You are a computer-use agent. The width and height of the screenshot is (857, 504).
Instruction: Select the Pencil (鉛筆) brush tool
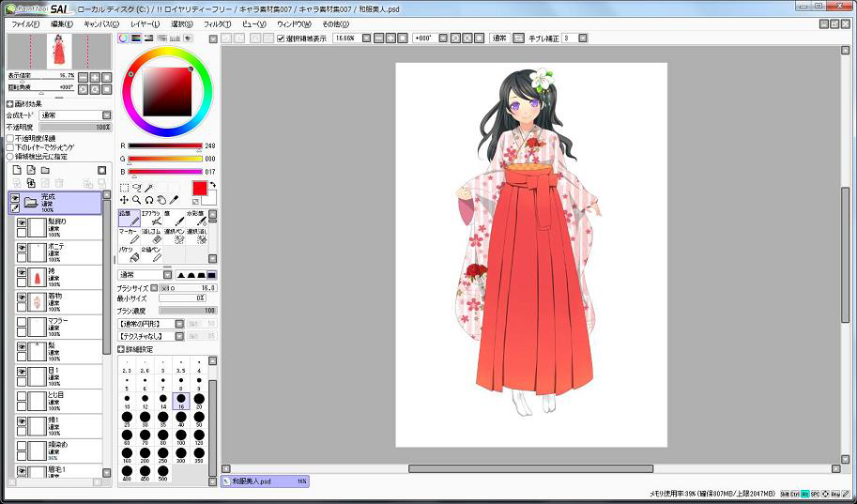tap(129, 218)
